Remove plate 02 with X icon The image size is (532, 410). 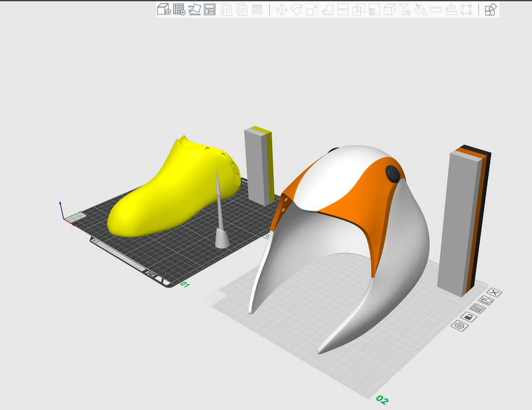point(495,292)
